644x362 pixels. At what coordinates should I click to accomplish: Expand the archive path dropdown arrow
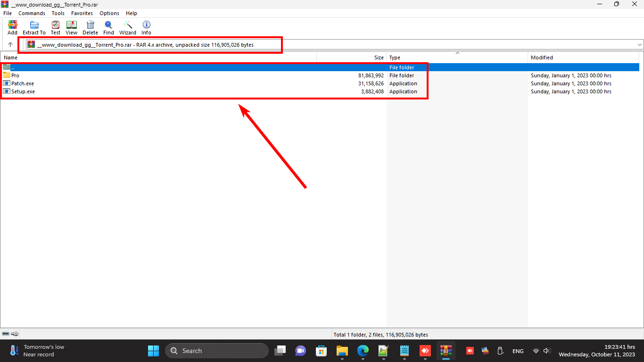(640, 45)
